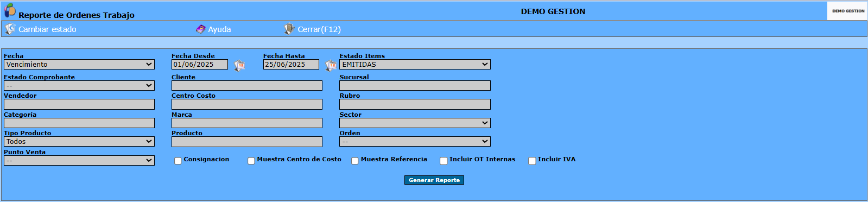Open the Ayuda help icon
Screen dimensions: 868x202
201,29
